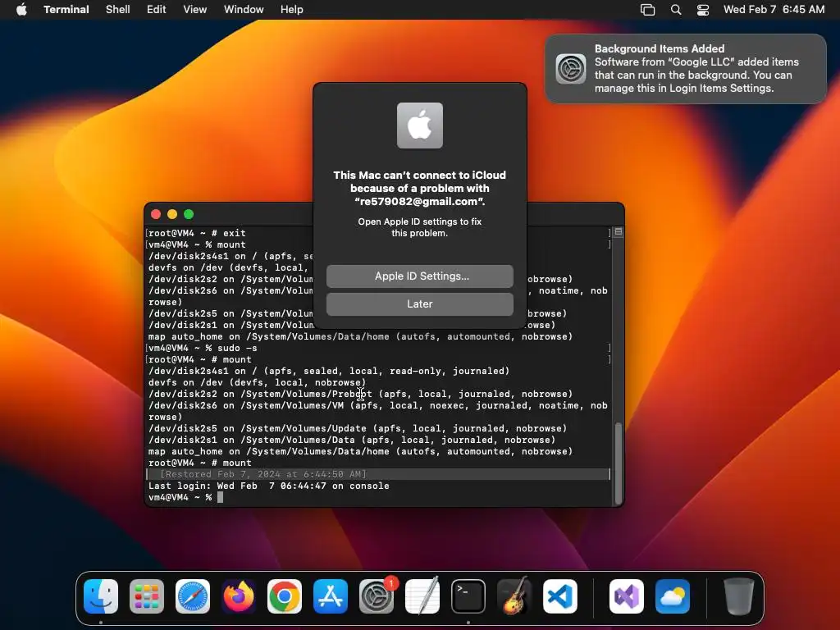Open TextEdit from the Dock

click(x=422, y=596)
